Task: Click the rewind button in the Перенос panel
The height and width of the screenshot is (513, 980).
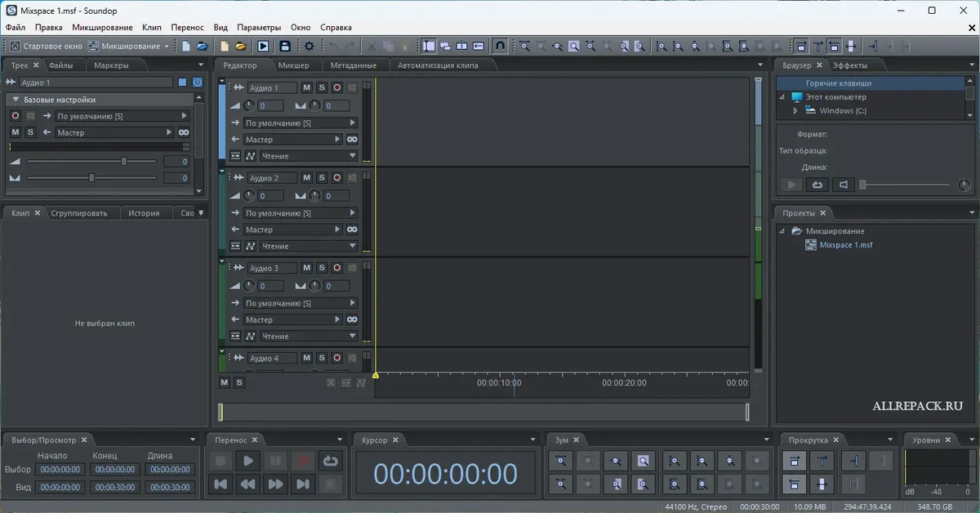Action: [x=247, y=484]
